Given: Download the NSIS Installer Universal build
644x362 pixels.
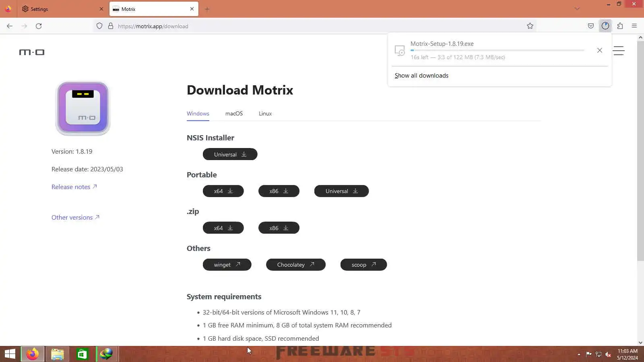Looking at the screenshot, I should [230, 154].
